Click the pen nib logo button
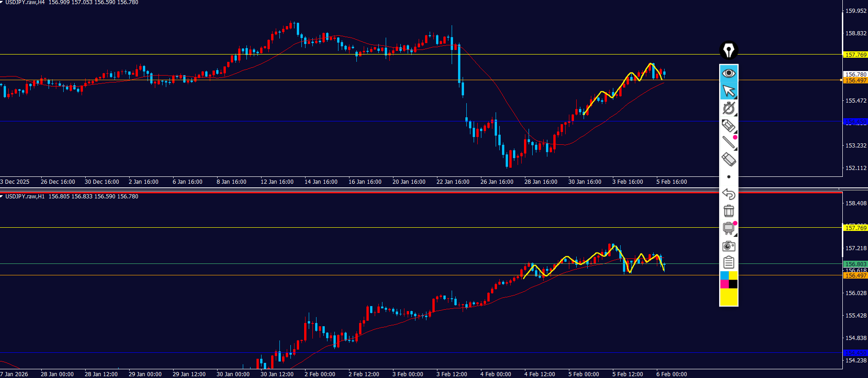868x378 pixels. tap(728, 50)
